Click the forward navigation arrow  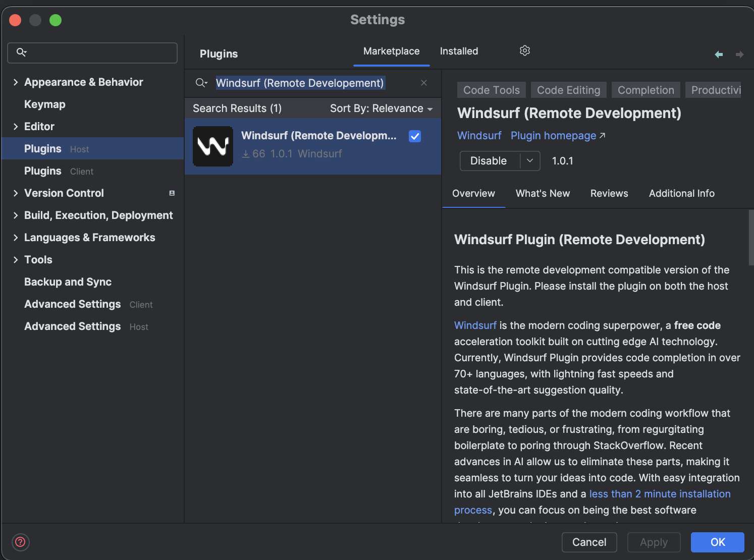pos(739,54)
